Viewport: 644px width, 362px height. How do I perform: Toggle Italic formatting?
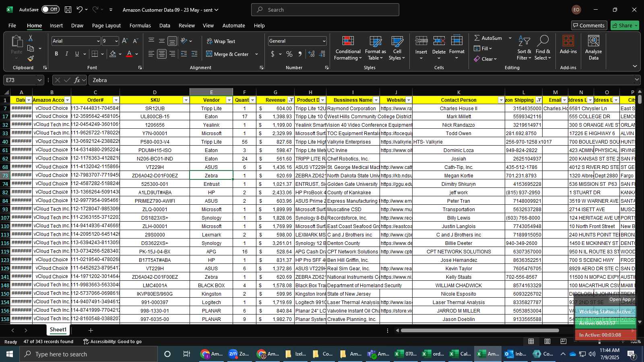[66, 54]
